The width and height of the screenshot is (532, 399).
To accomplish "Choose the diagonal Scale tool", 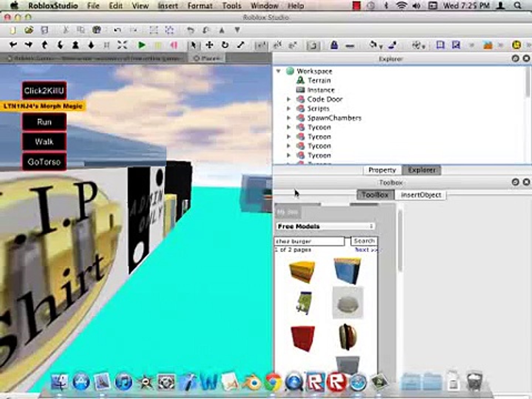I will pyautogui.click(x=241, y=45).
